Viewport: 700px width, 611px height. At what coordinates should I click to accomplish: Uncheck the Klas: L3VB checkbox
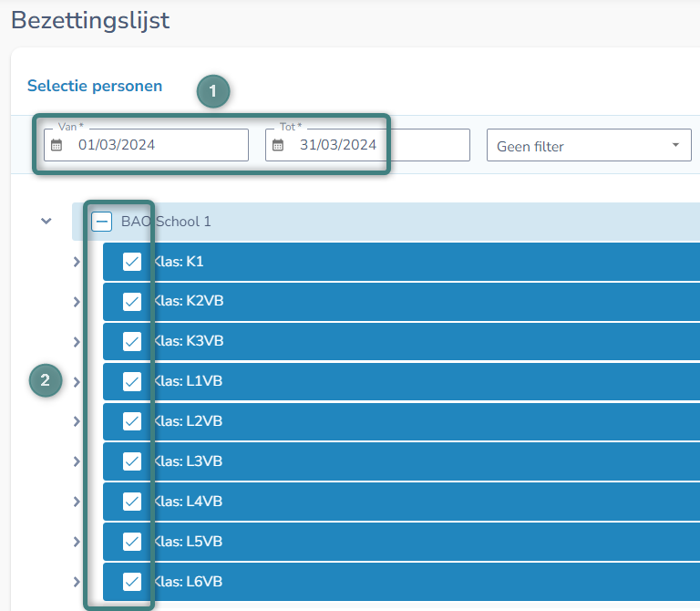click(132, 461)
